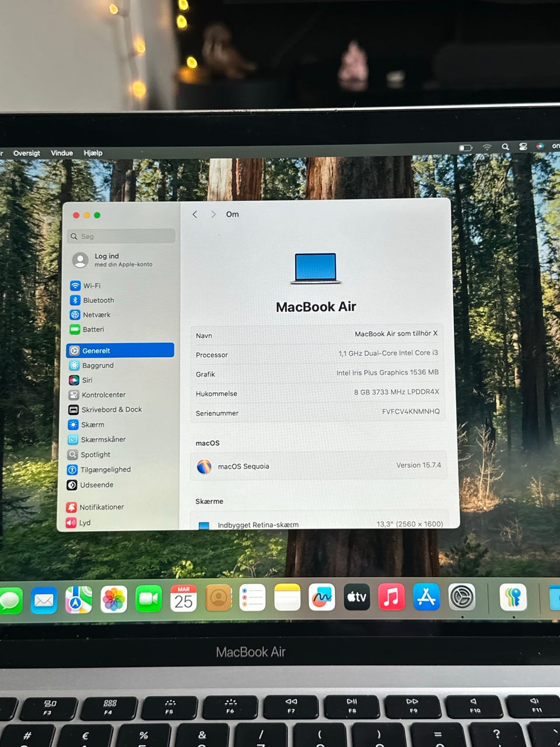The image size is (560, 747).
Task: Open Siri settings in sidebar
Action: point(80,380)
